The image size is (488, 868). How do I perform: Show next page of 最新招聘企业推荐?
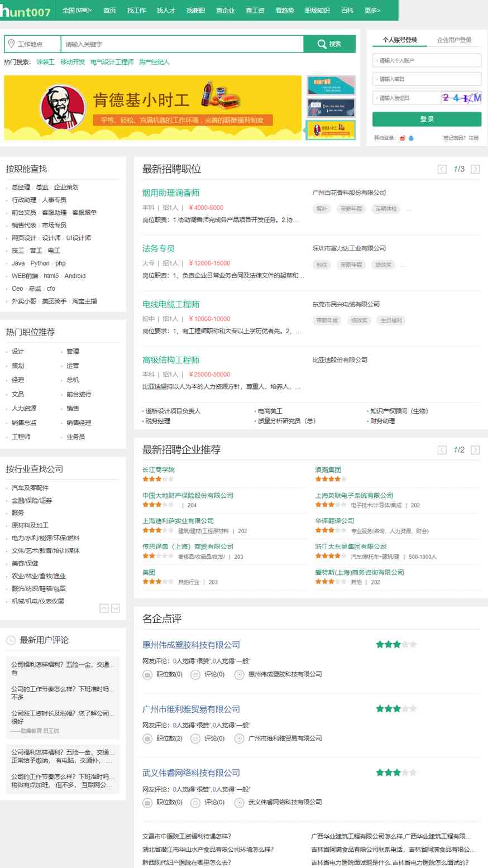(x=475, y=450)
